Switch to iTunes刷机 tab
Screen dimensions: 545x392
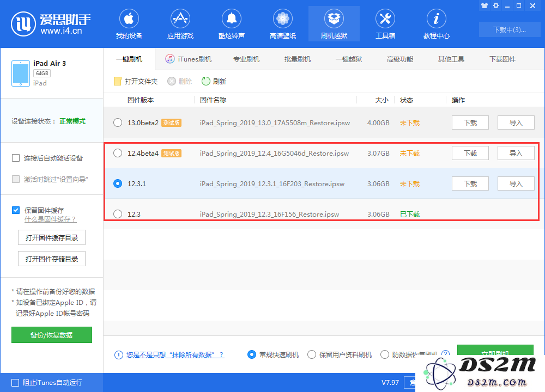click(189, 59)
